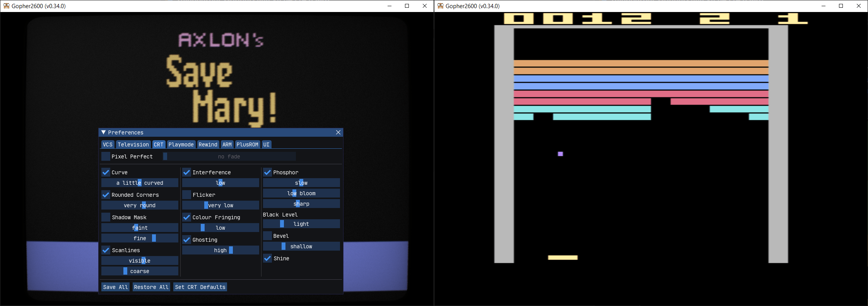Image resolution: width=868 pixels, height=306 pixels.
Task: Click the yellow paddle in Breakout window
Action: tap(563, 258)
